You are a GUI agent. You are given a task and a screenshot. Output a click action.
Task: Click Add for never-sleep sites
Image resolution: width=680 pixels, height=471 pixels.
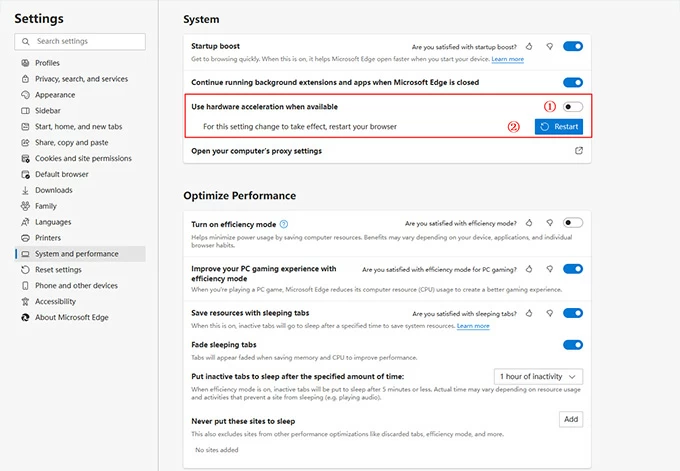pos(571,419)
